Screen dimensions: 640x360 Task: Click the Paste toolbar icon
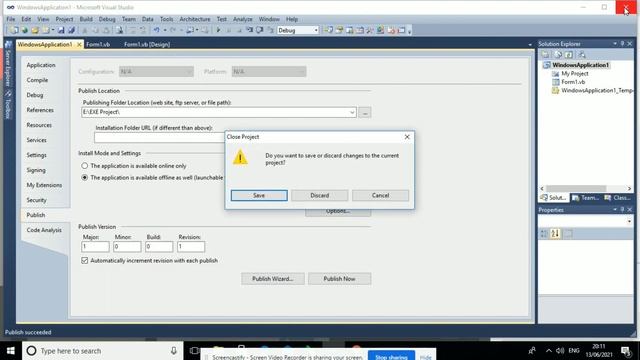[106, 30]
